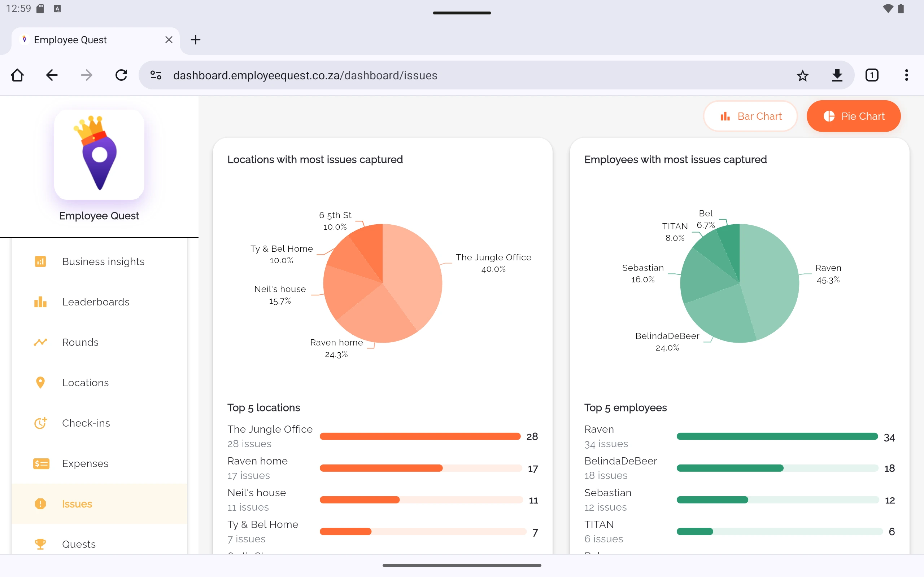This screenshot has width=924, height=577.
Task: Click the Employee Quest logo
Action: 99,154
